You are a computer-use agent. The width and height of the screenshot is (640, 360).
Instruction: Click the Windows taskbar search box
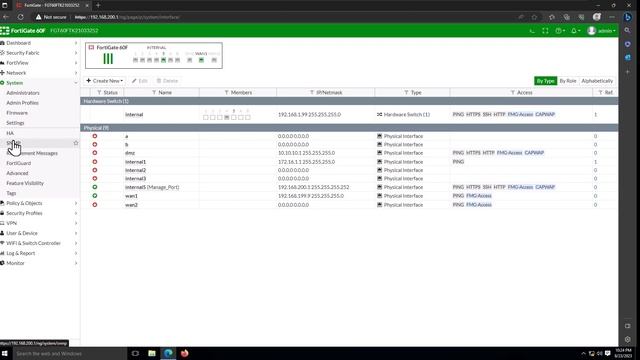pos(69,353)
